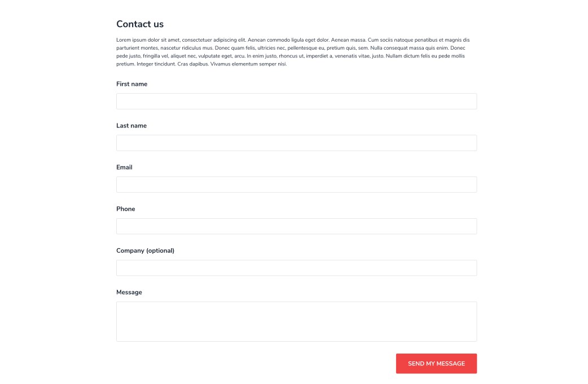This screenshot has height=384, width=588.
Task: Select the Email field label
Action: pyautogui.click(x=124, y=167)
